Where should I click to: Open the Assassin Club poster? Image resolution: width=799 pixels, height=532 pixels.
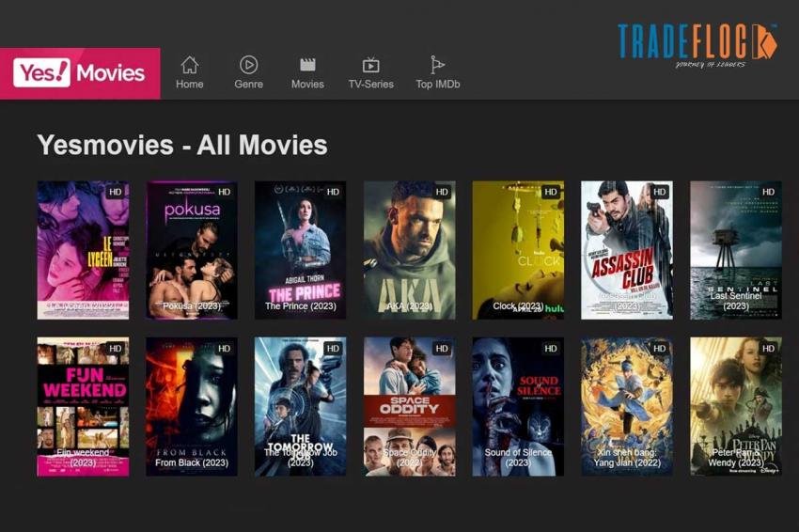tap(627, 250)
